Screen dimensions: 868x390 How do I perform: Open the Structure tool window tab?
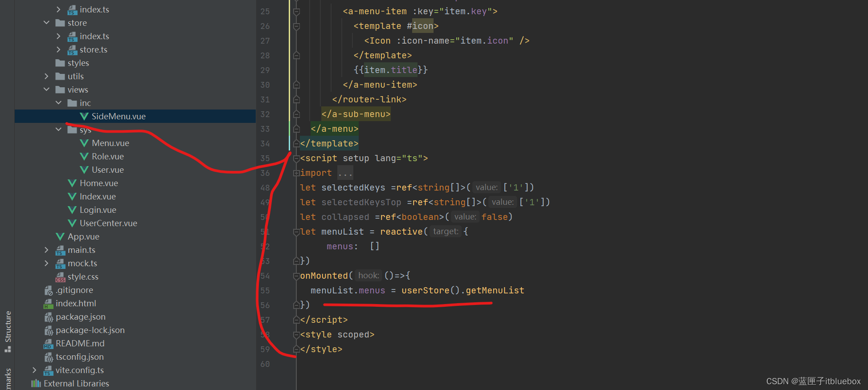(8, 331)
